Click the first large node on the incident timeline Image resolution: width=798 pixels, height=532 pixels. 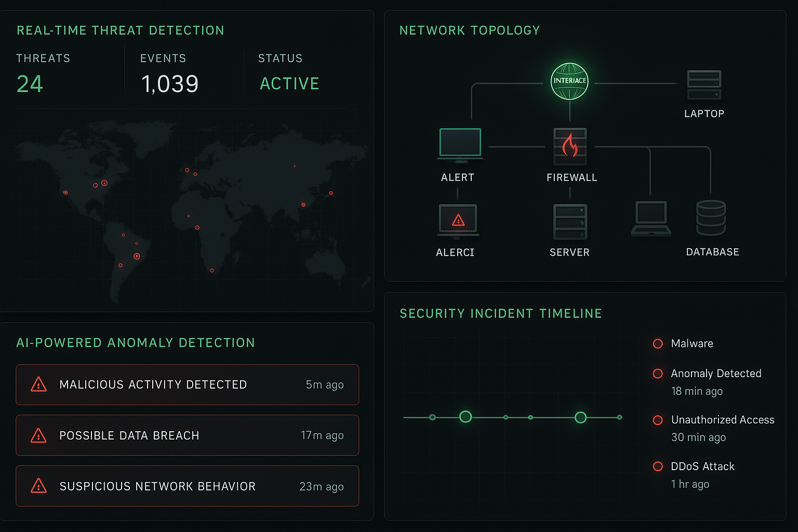coord(465,416)
